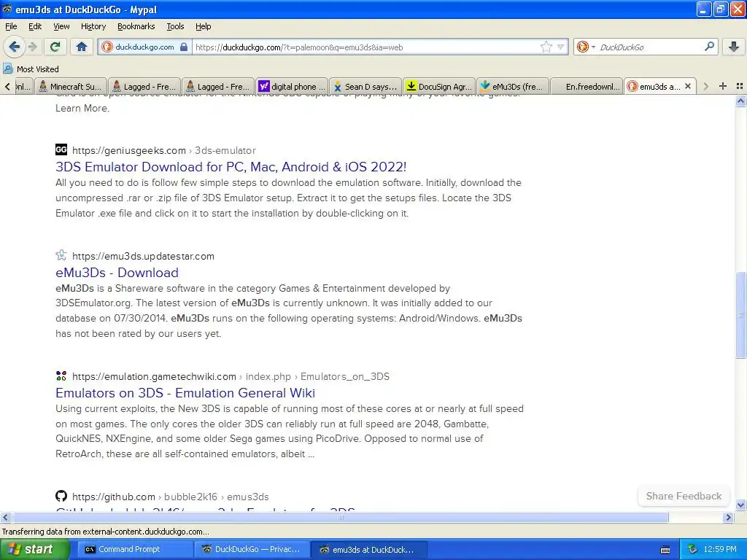Click the Share Feedback button
747x560 pixels.
(684, 496)
